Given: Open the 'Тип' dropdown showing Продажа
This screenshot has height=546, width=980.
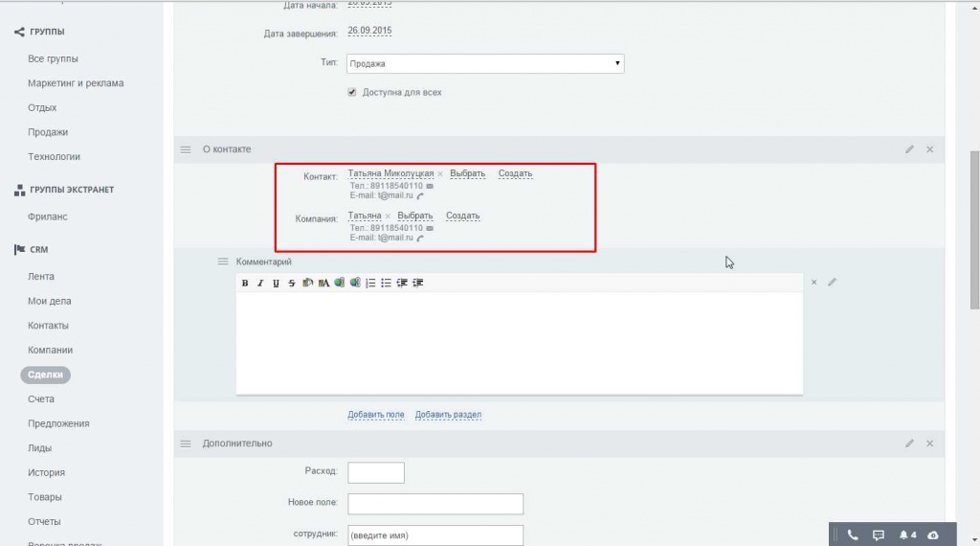Looking at the screenshot, I should (x=485, y=63).
